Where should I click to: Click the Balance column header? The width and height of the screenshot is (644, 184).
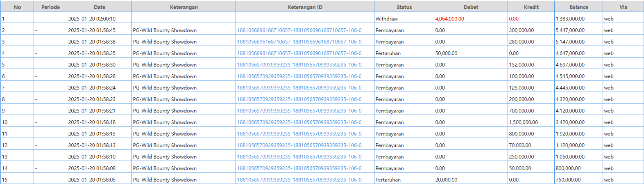point(579,7)
